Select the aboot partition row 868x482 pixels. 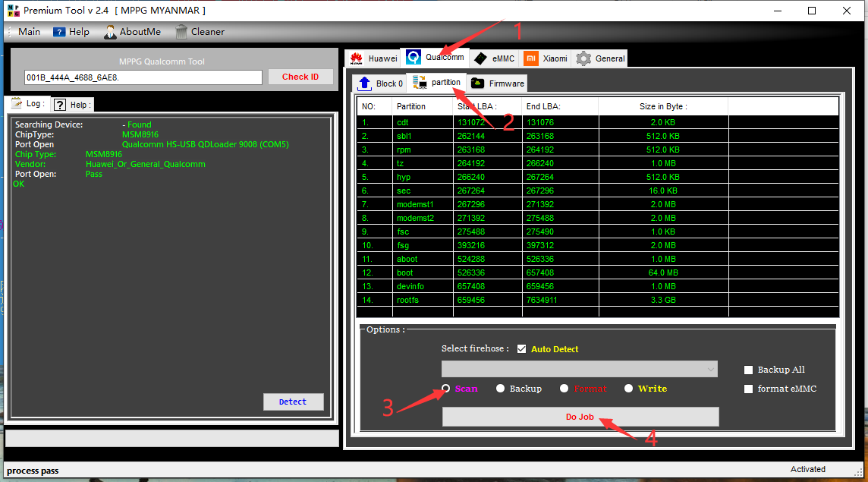pos(598,260)
